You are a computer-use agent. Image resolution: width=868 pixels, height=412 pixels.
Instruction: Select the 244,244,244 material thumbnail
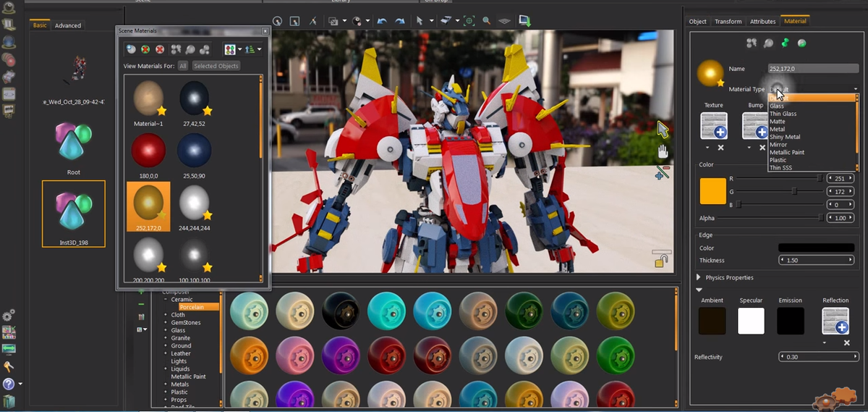point(195,203)
